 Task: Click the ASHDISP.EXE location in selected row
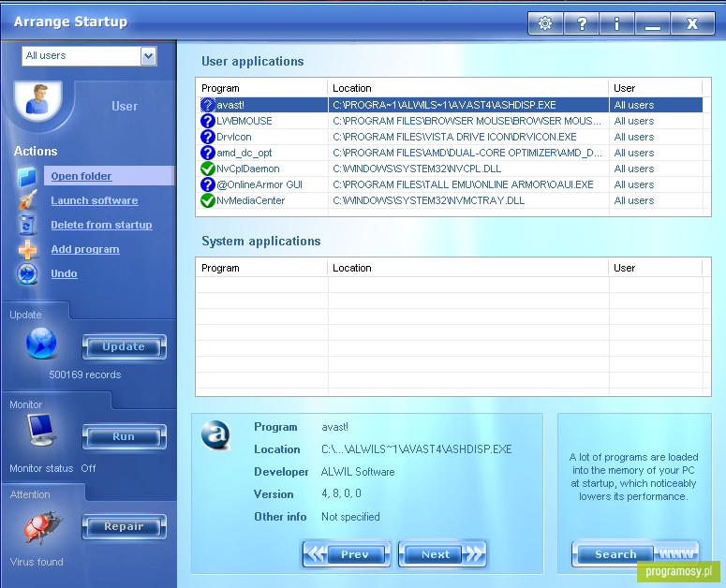444,105
